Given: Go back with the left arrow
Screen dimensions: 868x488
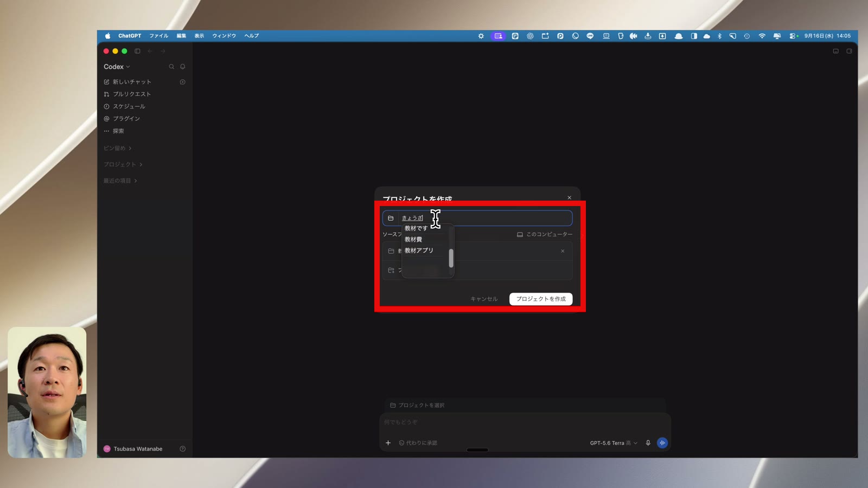Looking at the screenshot, I should [x=150, y=51].
